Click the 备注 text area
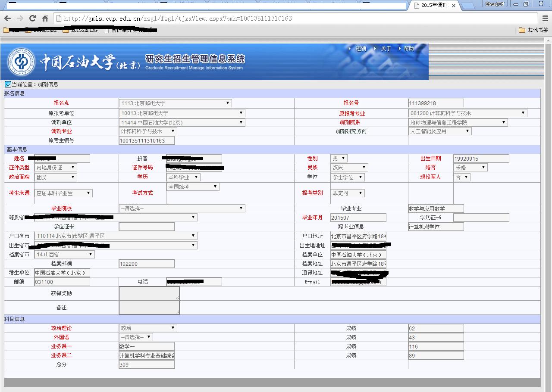 [x=149, y=308]
